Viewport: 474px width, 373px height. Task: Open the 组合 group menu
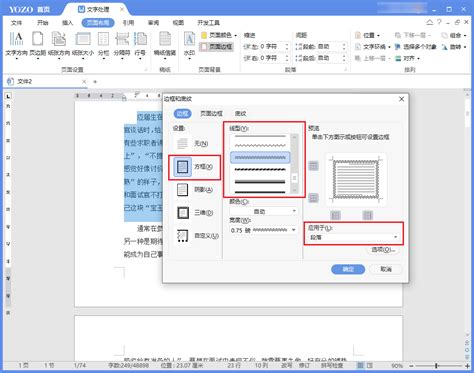454,35
